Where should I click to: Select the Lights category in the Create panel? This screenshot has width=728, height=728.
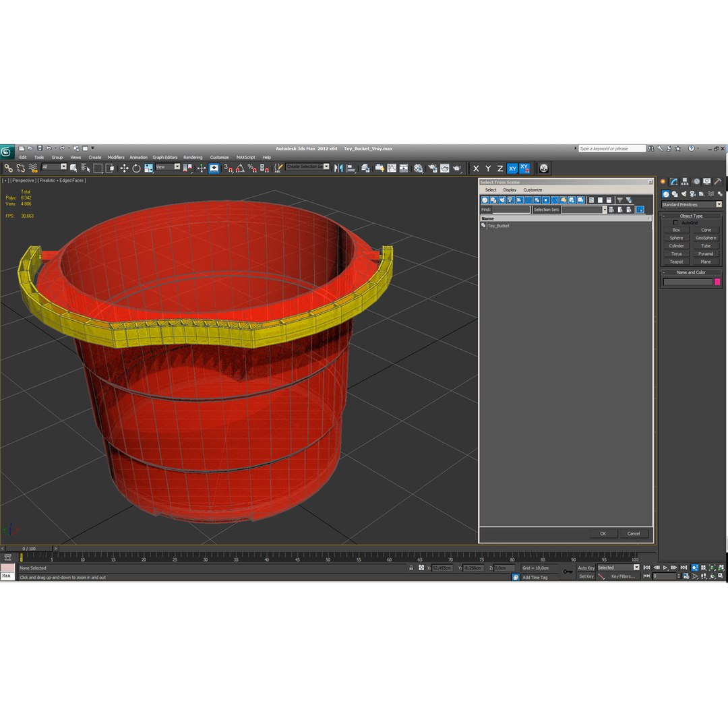click(x=684, y=194)
